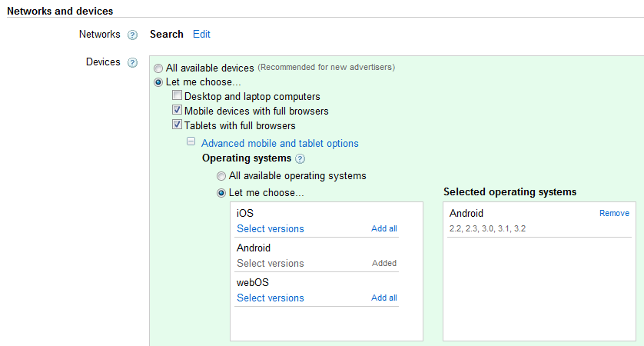This screenshot has height=346, width=644.
Task: Expand Select versions under iOS
Action: (270, 228)
